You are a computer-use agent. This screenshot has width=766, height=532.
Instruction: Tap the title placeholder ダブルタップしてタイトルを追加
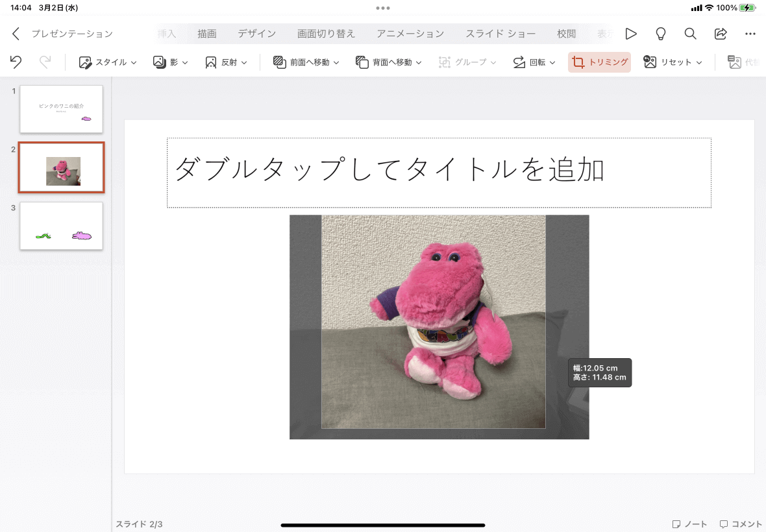[x=439, y=173]
